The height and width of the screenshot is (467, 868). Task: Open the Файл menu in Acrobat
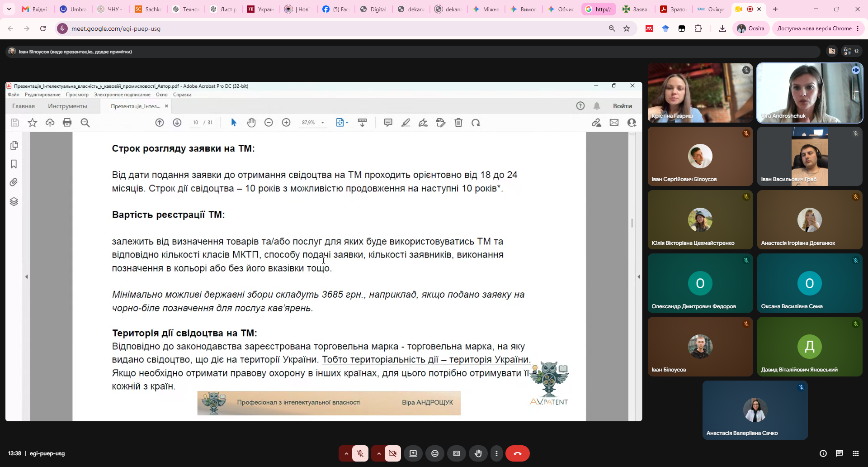tap(14, 95)
